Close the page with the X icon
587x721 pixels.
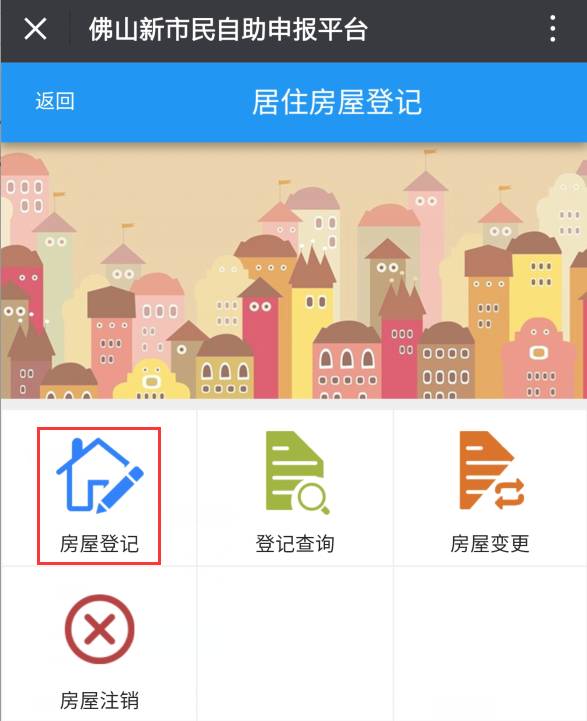tap(35, 29)
